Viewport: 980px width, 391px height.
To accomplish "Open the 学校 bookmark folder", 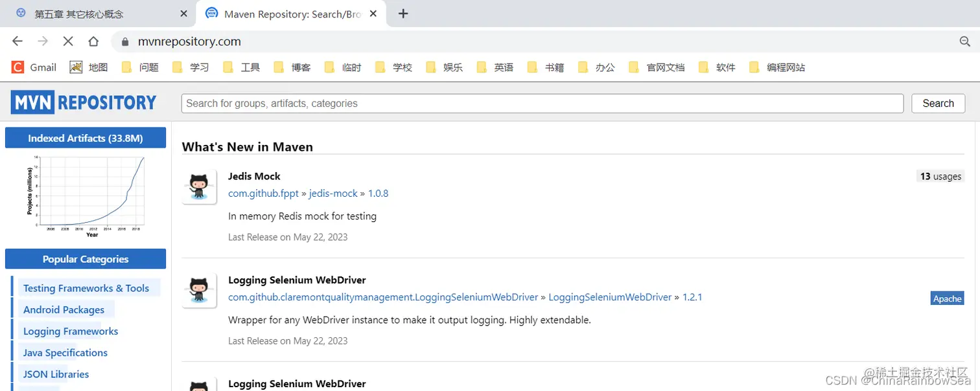I will pyautogui.click(x=393, y=67).
